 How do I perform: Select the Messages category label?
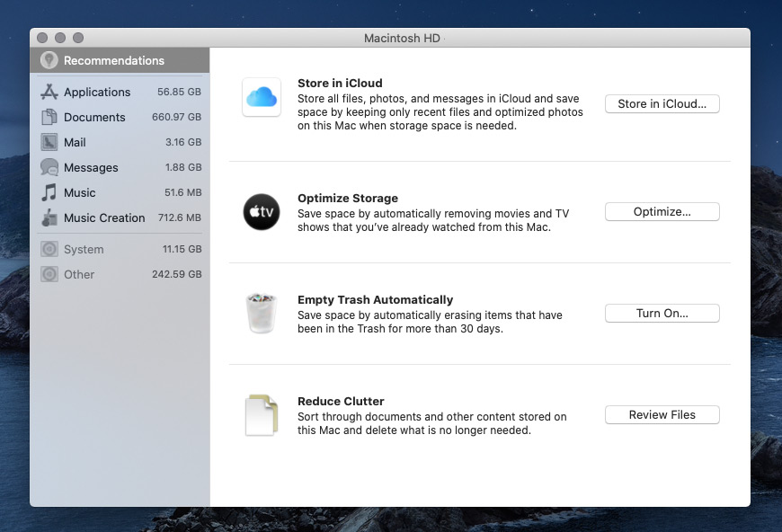coord(91,167)
